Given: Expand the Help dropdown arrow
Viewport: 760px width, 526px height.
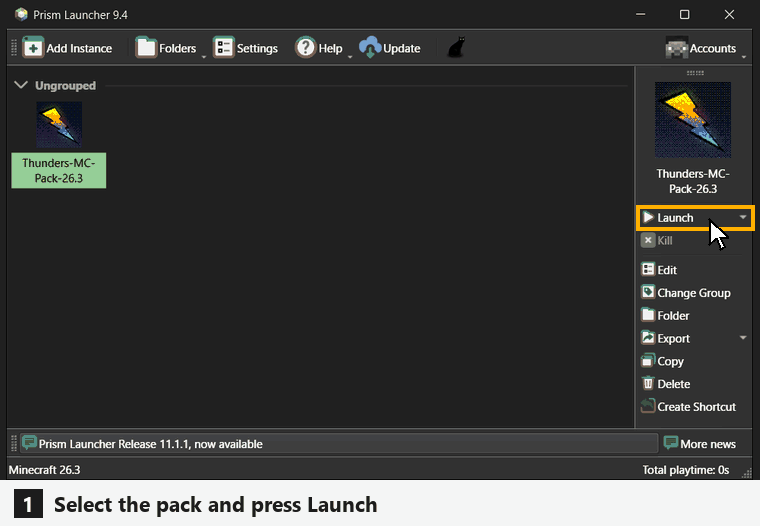Looking at the screenshot, I should click(350, 57).
